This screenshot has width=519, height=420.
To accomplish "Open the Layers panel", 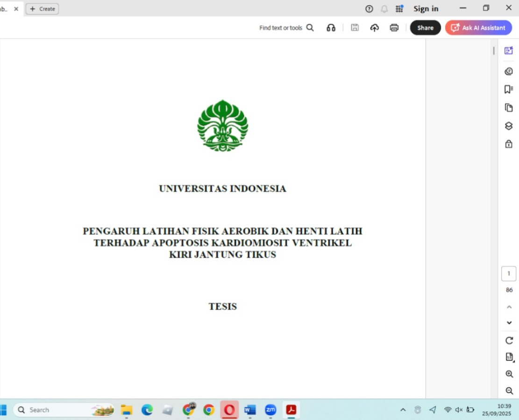I will tap(509, 126).
